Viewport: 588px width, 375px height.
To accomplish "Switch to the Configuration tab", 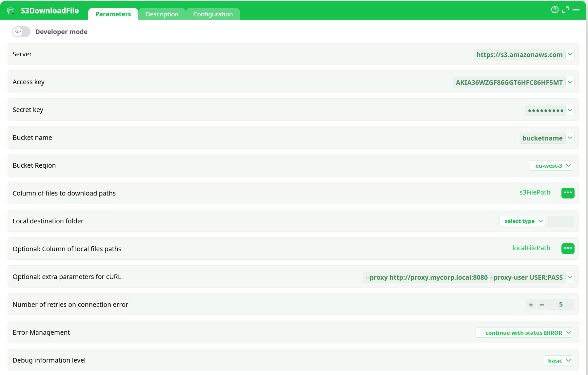I will [213, 14].
